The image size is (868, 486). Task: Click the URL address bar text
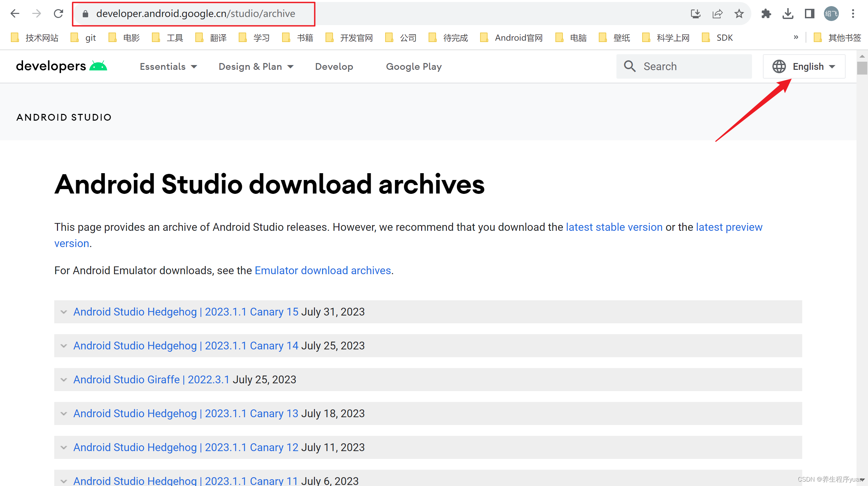pyautogui.click(x=196, y=14)
